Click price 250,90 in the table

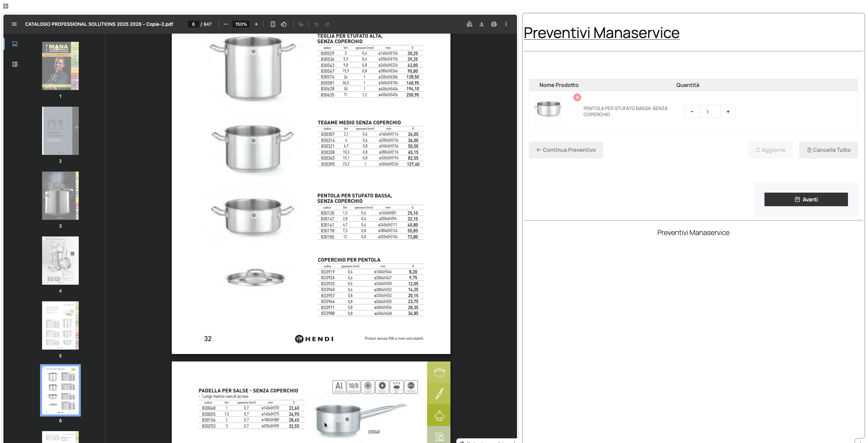412,95
